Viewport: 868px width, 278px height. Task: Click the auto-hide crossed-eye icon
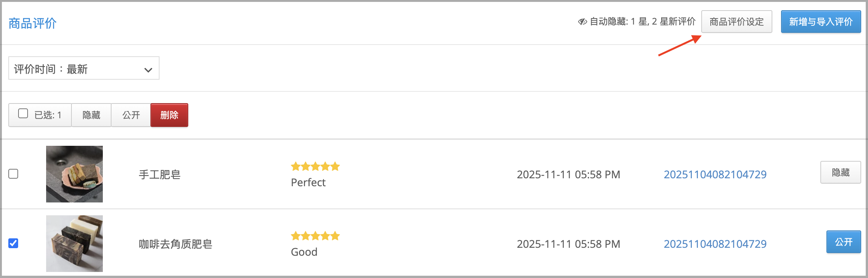(582, 22)
